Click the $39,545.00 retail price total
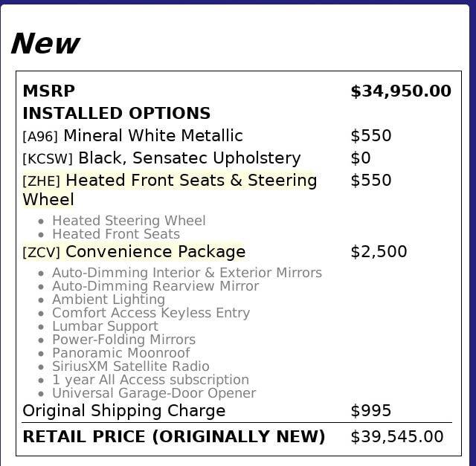 (396, 436)
